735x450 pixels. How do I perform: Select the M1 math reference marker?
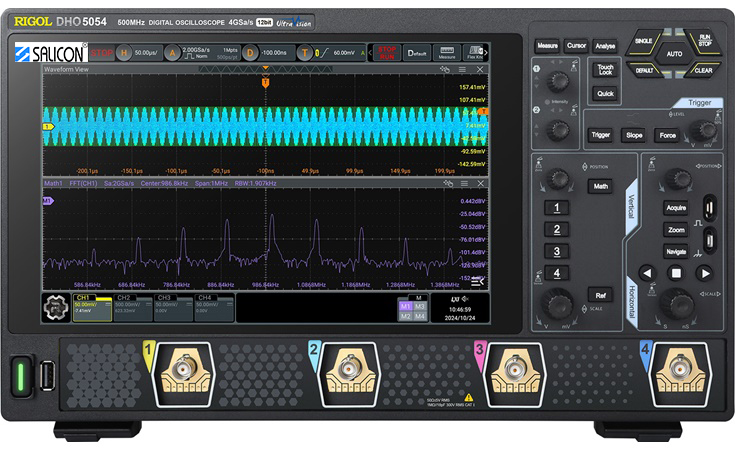click(48, 201)
